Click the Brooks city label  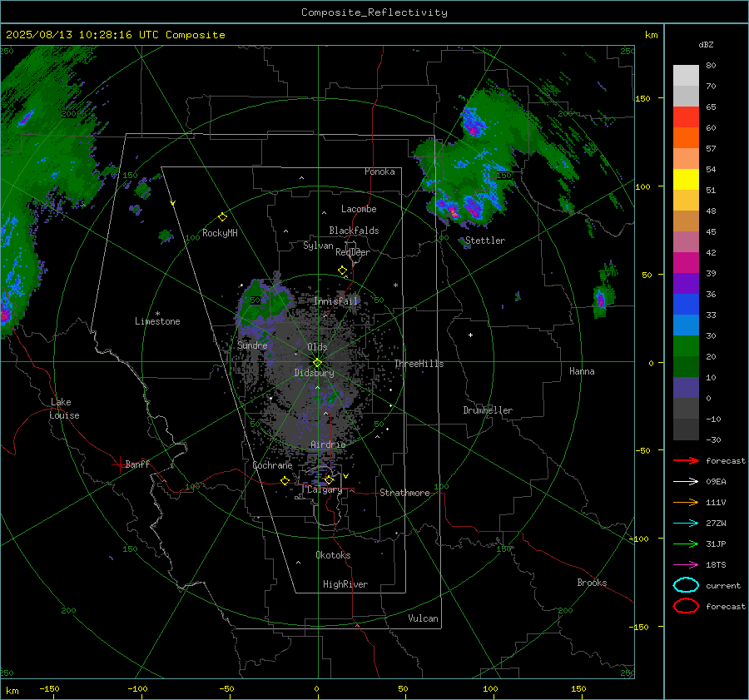[592, 583]
